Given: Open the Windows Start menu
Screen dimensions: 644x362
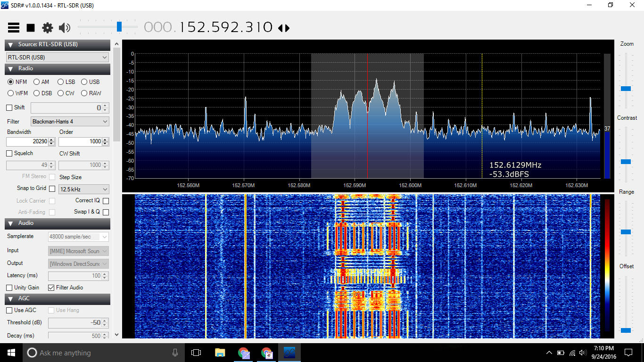Looking at the screenshot, I should tap(11, 353).
